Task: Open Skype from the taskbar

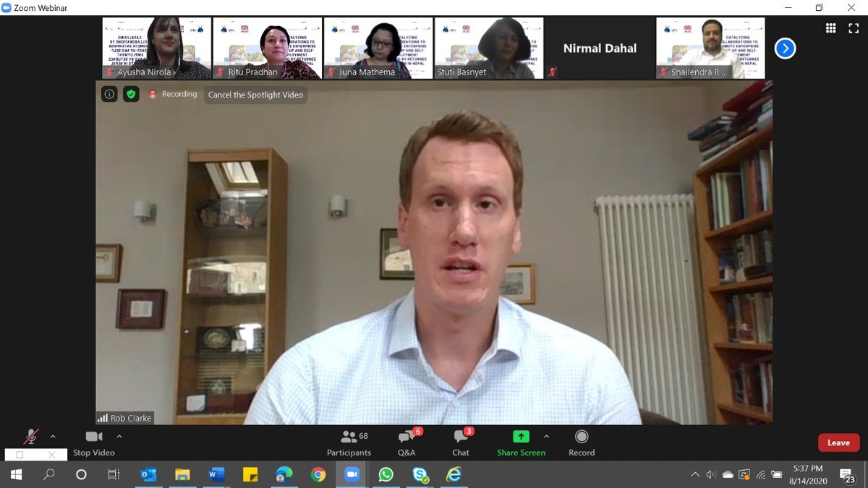Action: 420,475
